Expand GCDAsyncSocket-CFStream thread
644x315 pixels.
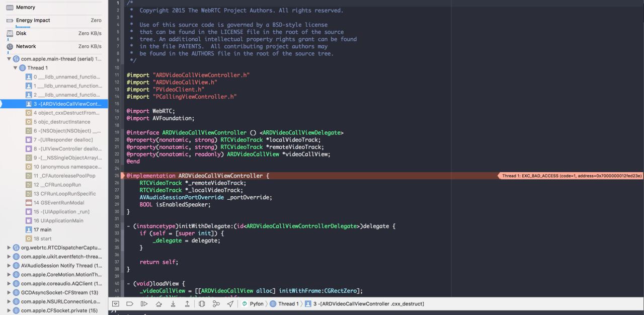point(9,292)
